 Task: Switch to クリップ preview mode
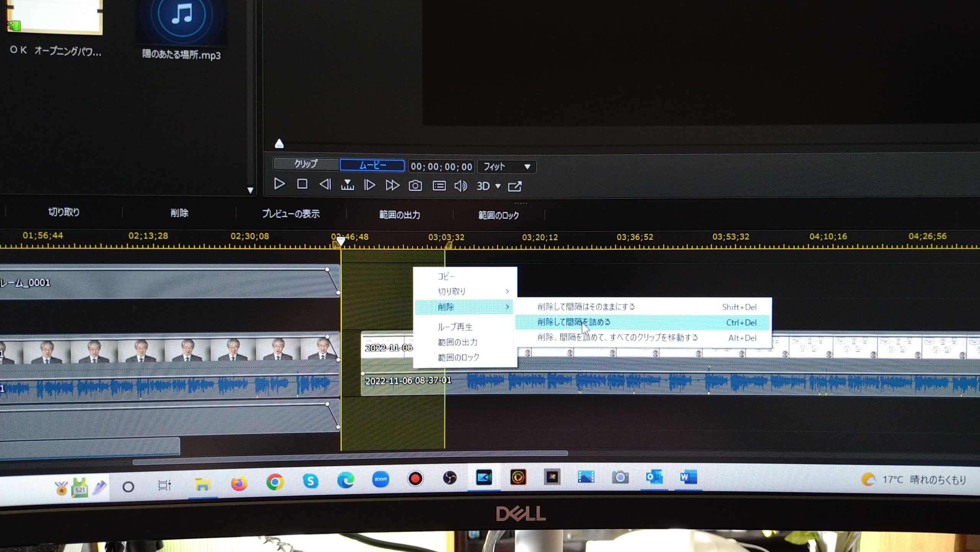(x=306, y=164)
